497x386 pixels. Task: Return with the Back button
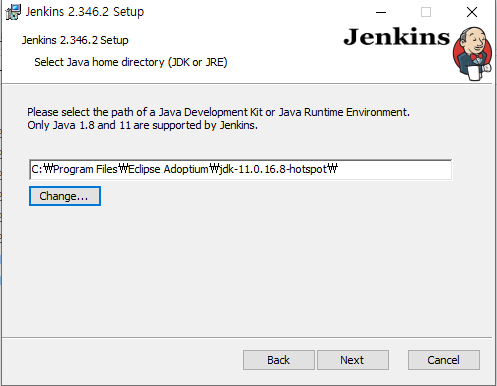(279, 360)
